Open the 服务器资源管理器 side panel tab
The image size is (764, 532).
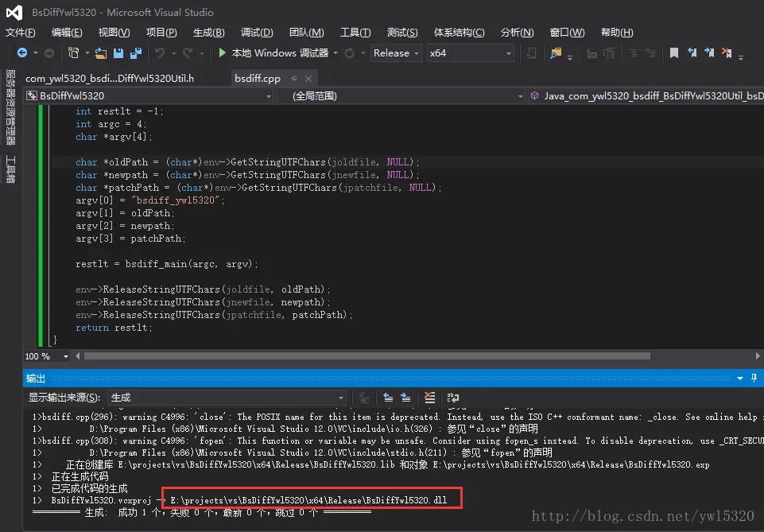point(10,107)
